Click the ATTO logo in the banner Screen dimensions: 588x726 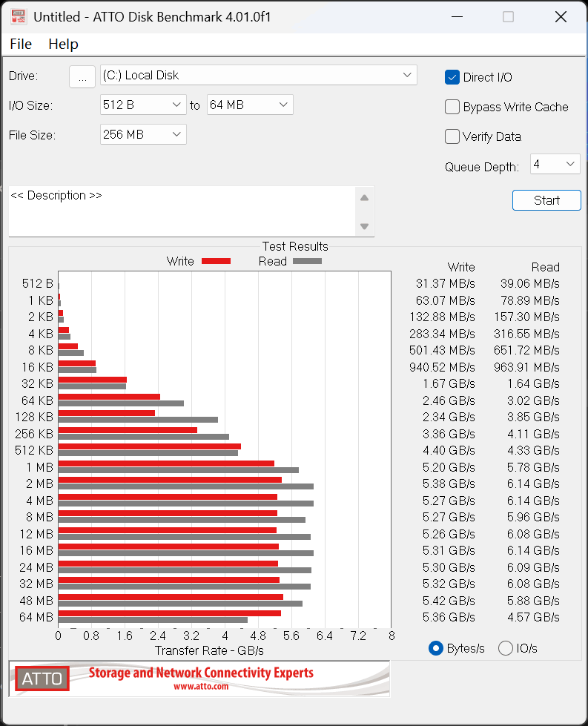(x=42, y=679)
